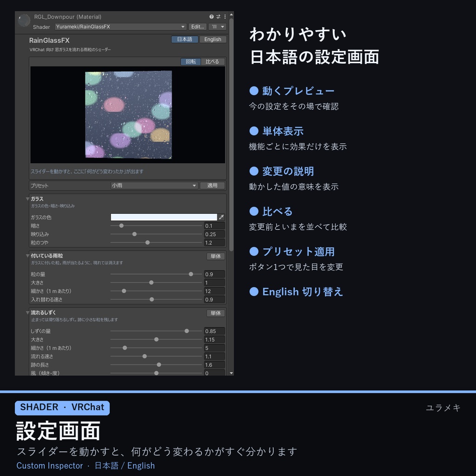Adjust the 暗さ slider
Image resolution: width=476 pixels, height=476 pixels.
click(x=156, y=226)
